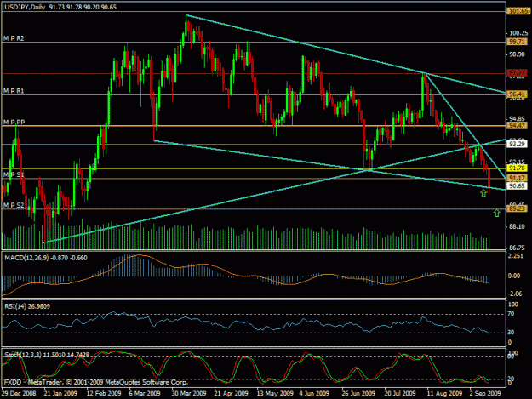Click the 94.85 value on the price axis
The width and height of the screenshot is (532, 399).
pos(517,119)
